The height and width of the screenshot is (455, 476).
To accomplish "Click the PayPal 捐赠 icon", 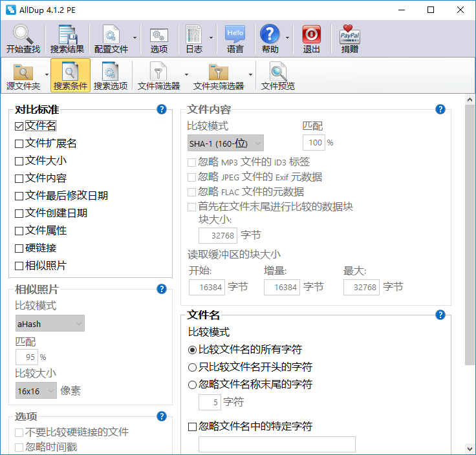I will [x=350, y=34].
